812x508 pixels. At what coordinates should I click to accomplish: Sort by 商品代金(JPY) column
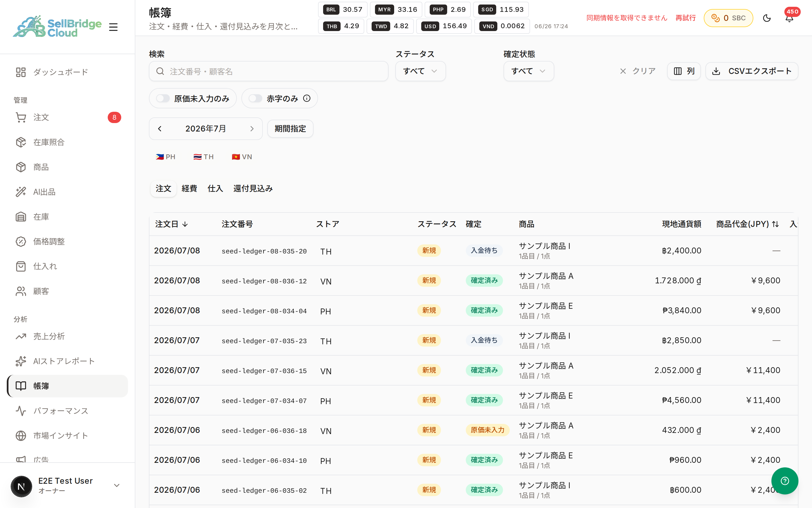[748, 224]
